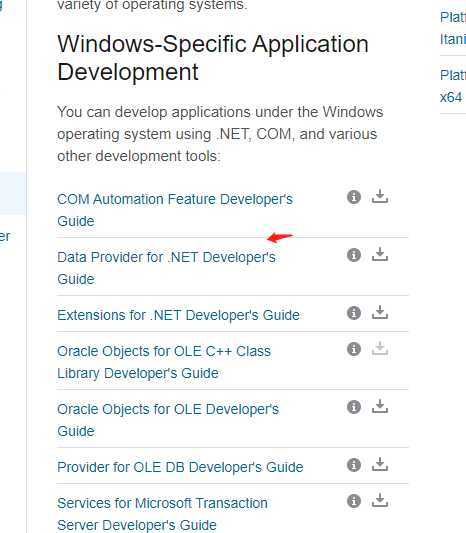Show info for Data Provider .NET guide
466x533 pixels.
[x=354, y=255]
